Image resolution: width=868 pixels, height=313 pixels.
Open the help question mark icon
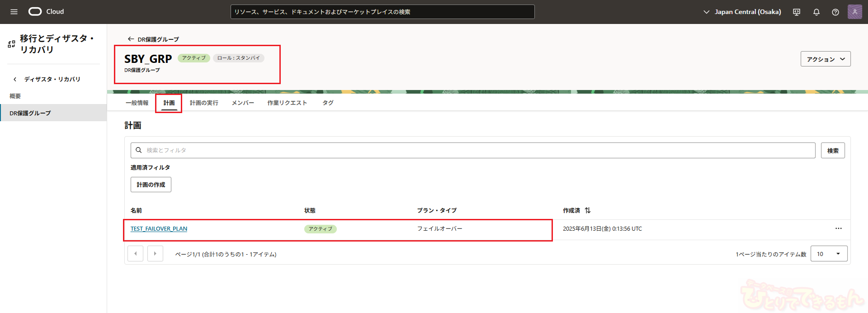pos(835,12)
